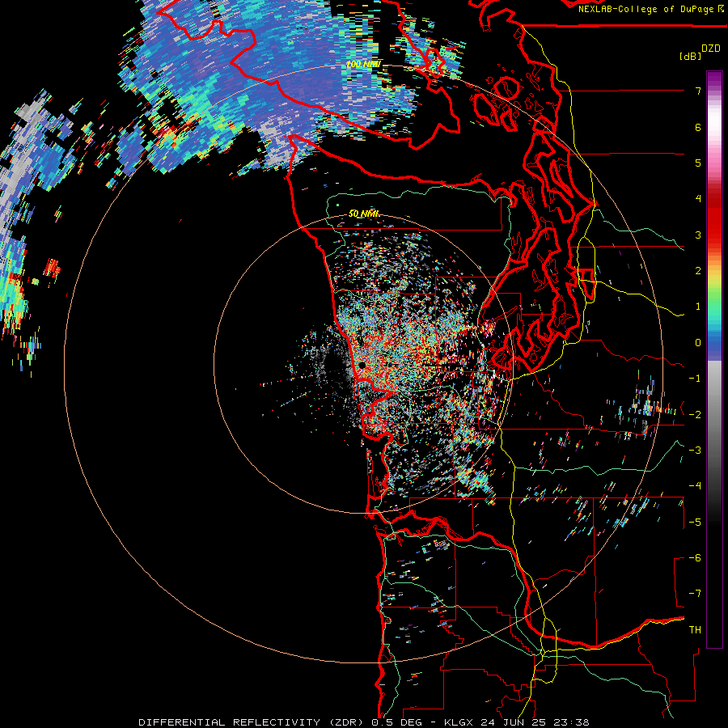The image size is (728, 728).
Task: Click the -5 value on color scale
Action: click(x=695, y=523)
